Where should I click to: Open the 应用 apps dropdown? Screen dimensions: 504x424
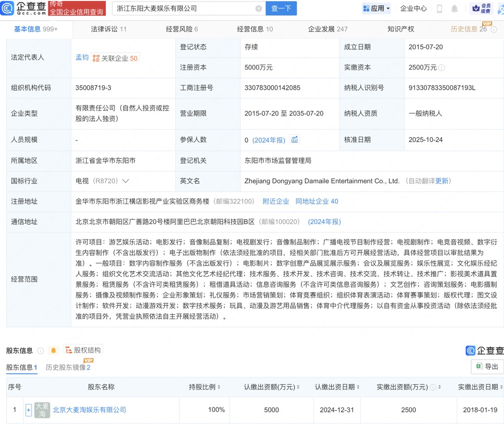point(376,9)
